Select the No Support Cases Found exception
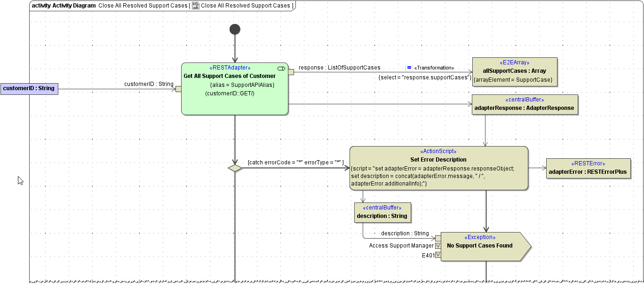 (x=480, y=246)
